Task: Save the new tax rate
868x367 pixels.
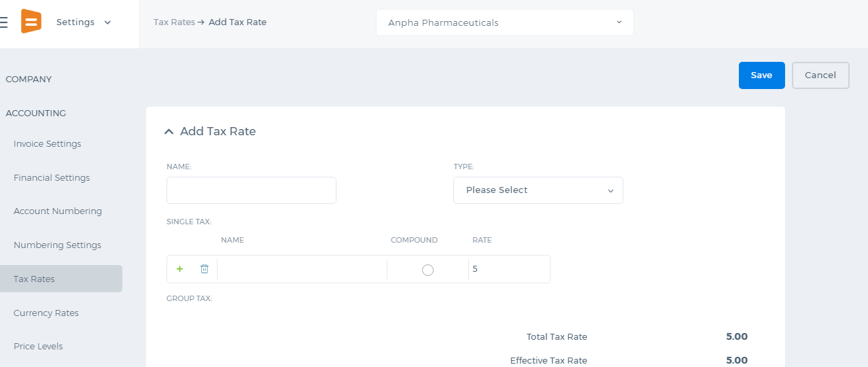Action: coord(762,75)
